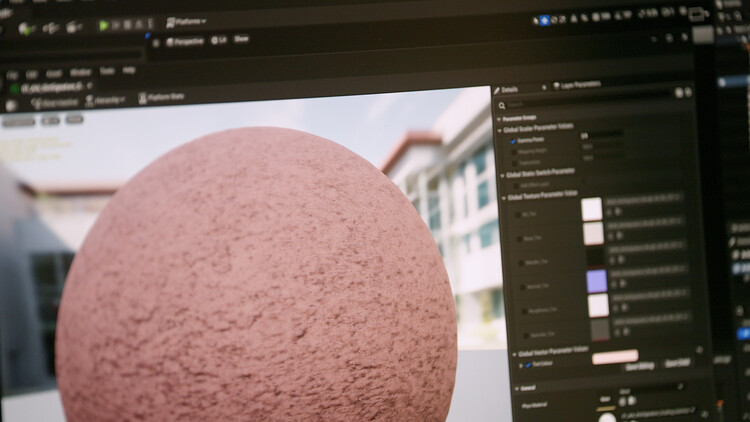Enable override for the dark gray texture row
The height and width of the screenshot is (422, 750).
pos(527,336)
